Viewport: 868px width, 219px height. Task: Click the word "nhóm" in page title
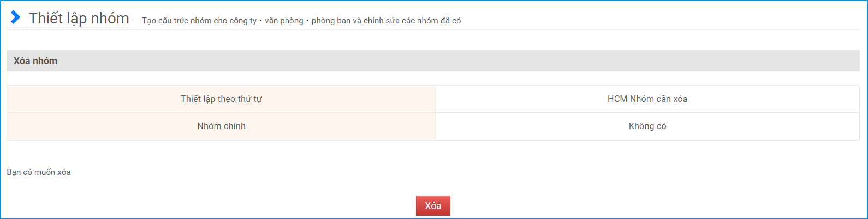click(110, 18)
